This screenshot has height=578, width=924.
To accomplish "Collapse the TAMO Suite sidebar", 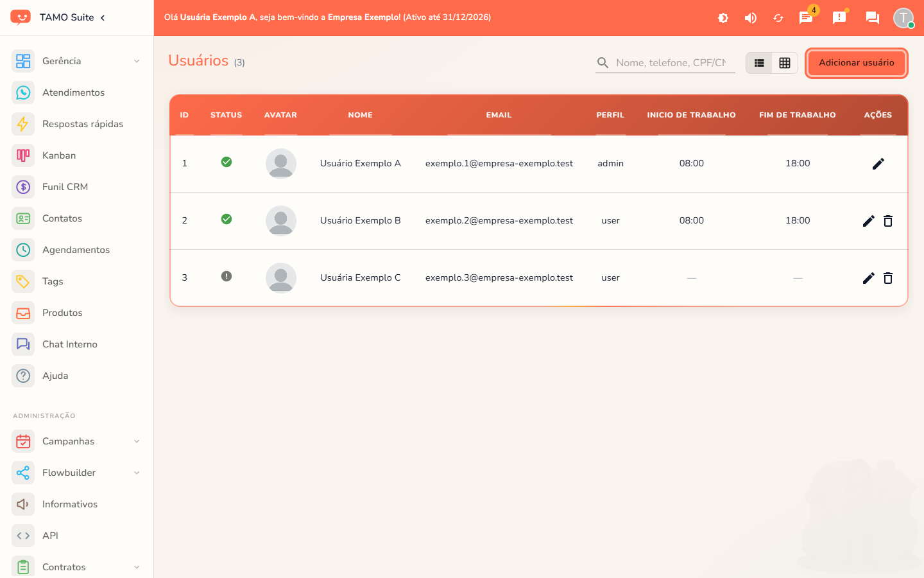I will point(103,17).
